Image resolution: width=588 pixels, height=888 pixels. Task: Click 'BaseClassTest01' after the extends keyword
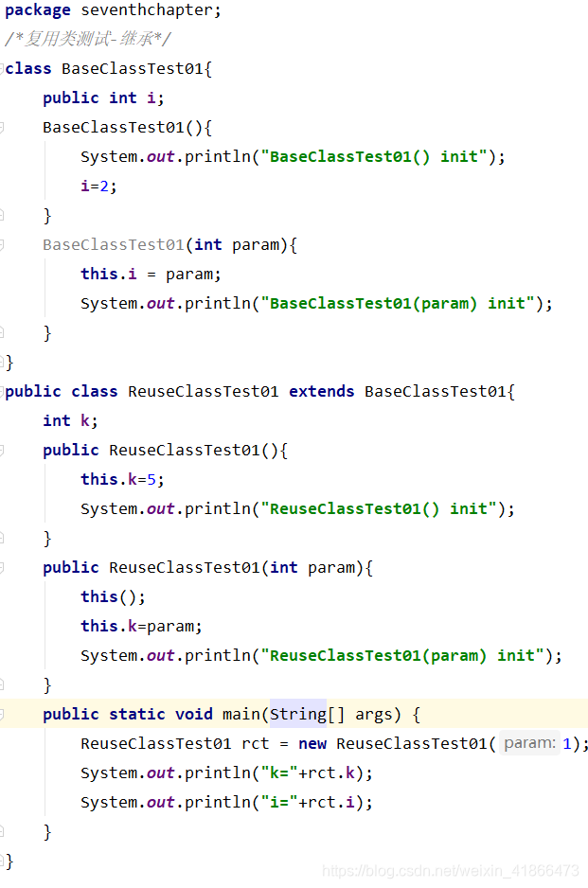point(435,391)
